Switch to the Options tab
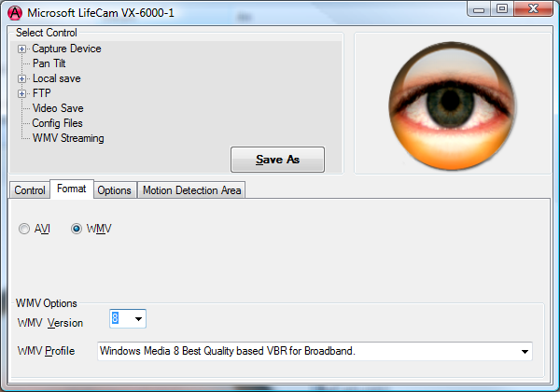The width and height of the screenshot is (560, 392). (114, 190)
